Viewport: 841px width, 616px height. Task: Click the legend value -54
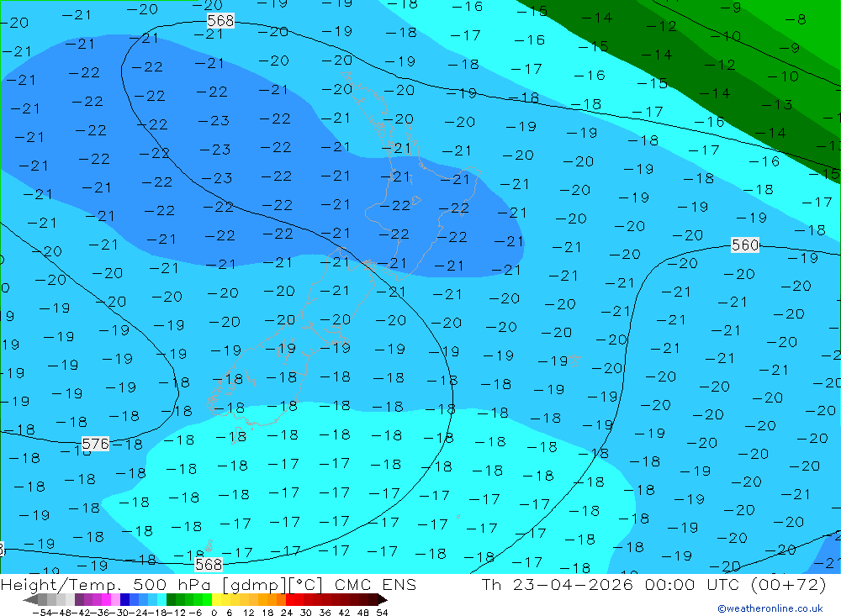click(42, 613)
